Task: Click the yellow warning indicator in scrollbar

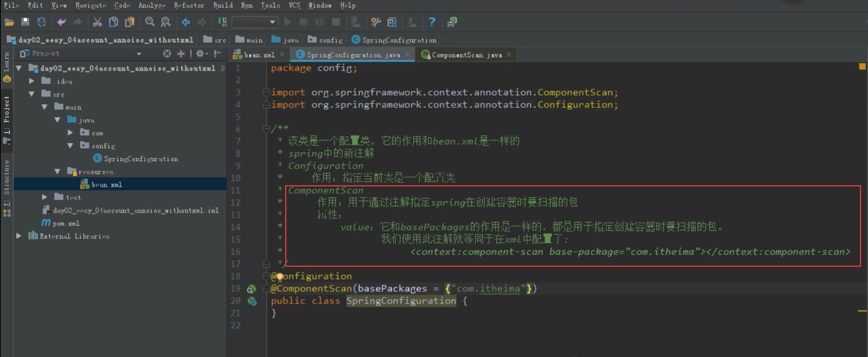Action: coord(862,66)
